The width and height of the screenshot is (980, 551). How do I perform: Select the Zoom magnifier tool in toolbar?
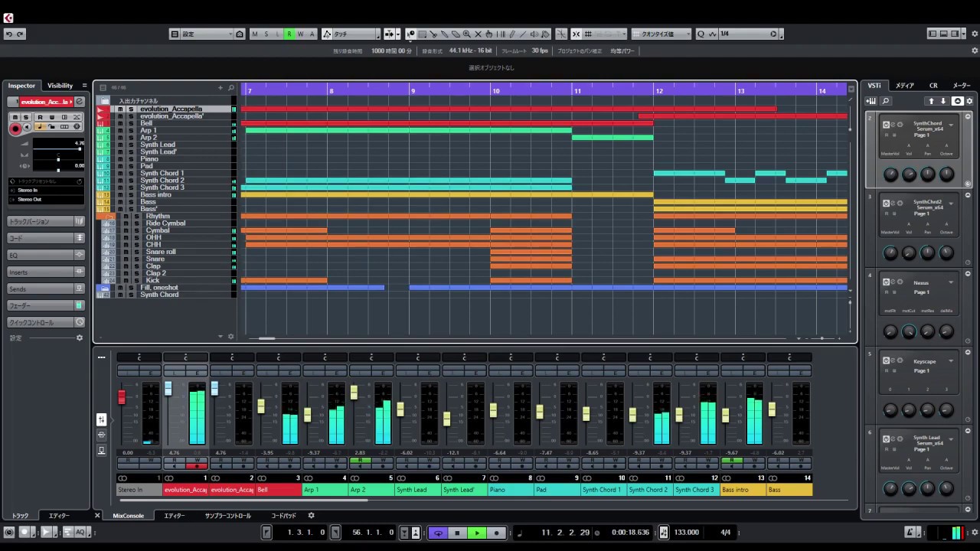click(466, 34)
